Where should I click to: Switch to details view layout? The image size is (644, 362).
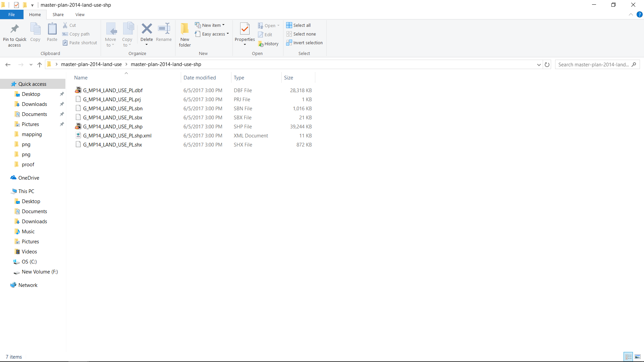628,357
